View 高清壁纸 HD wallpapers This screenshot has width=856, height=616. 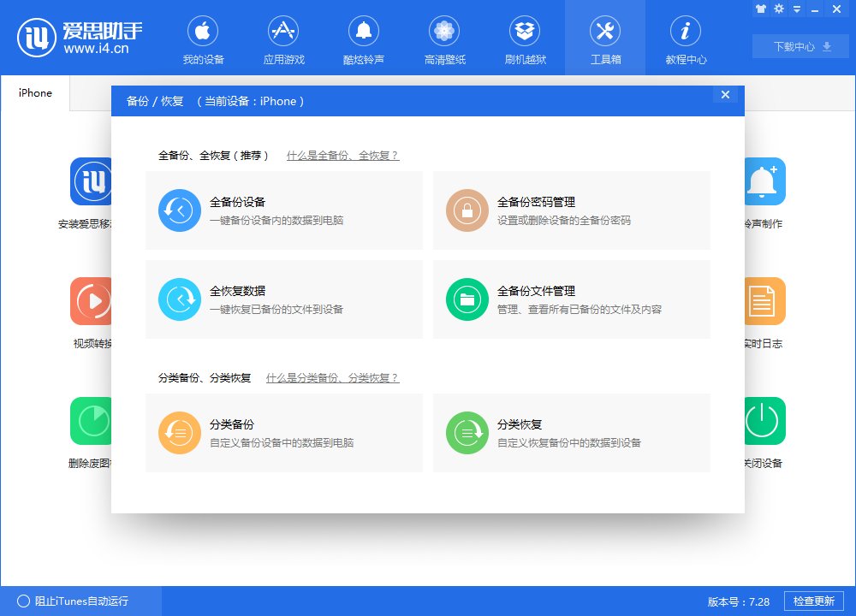pyautogui.click(x=444, y=38)
